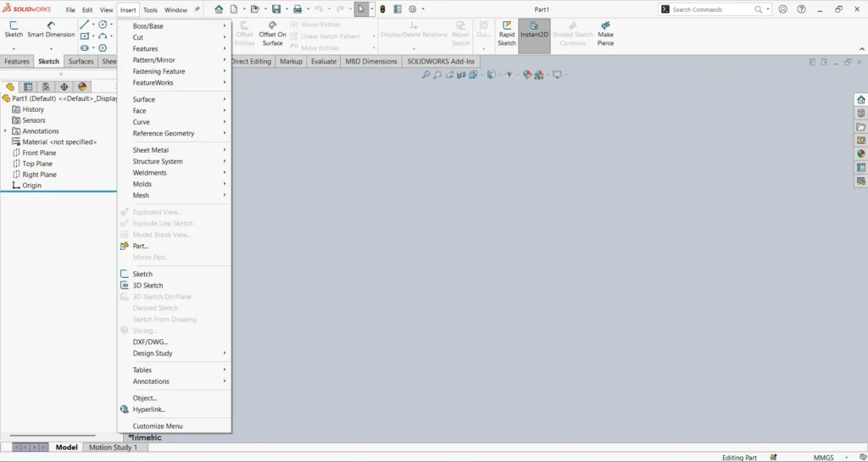
Task: Click Zoom to Fit in view toolbar
Action: [x=426, y=75]
